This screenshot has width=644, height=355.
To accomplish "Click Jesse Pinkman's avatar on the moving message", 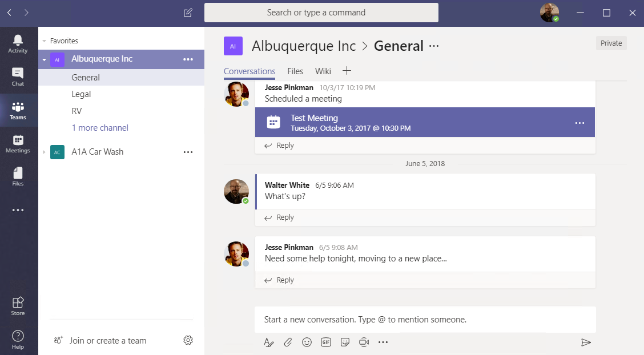I will (x=236, y=253).
